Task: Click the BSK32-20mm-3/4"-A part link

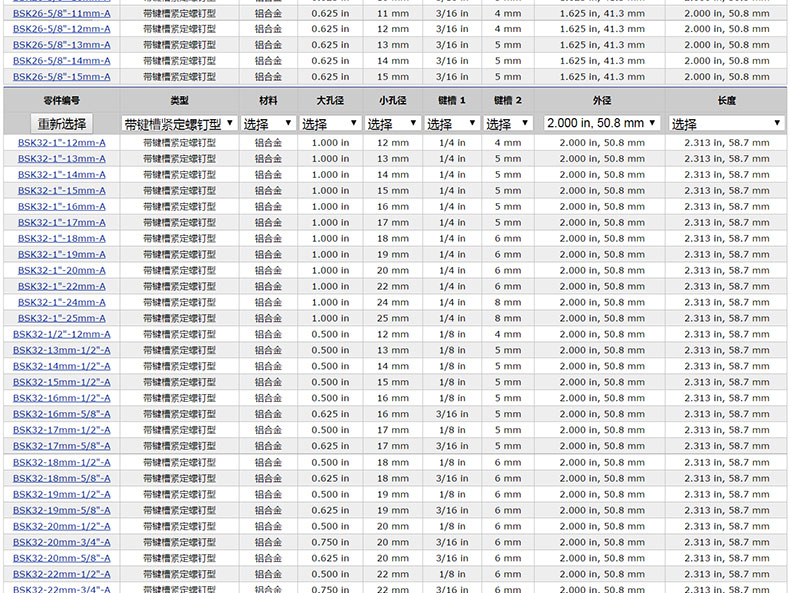Action: click(62, 543)
